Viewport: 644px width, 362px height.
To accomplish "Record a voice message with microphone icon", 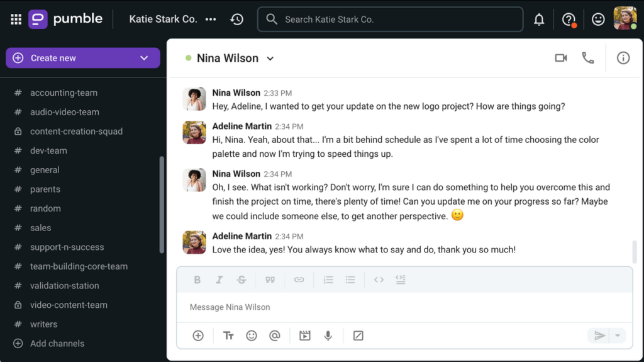I will pyautogui.click(x=328, y=336).
